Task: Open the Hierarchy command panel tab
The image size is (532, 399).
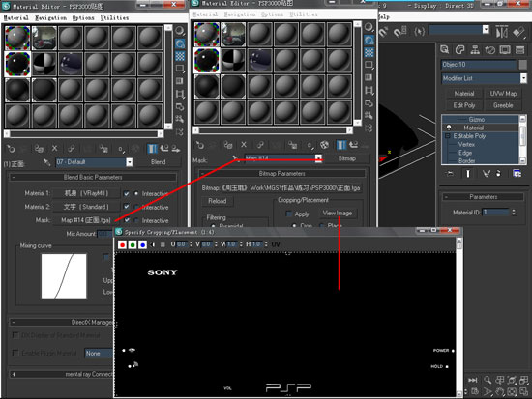Action: click(475, 50)
